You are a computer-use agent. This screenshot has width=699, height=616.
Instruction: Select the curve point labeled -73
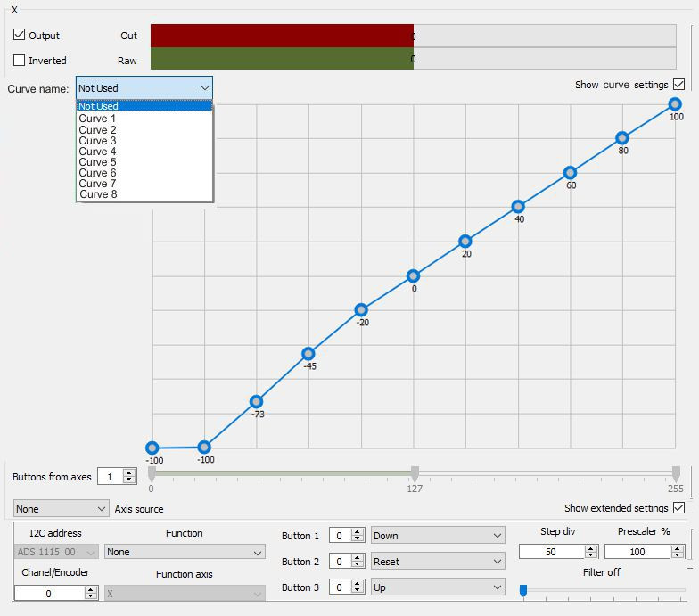click(x=257, y=401)
